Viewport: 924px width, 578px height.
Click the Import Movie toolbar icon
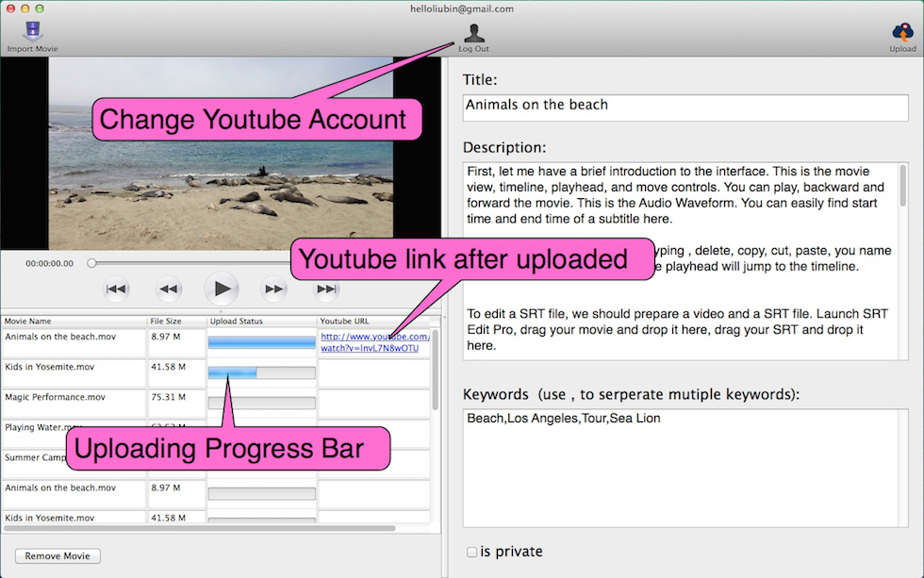(x=33, y=30)
